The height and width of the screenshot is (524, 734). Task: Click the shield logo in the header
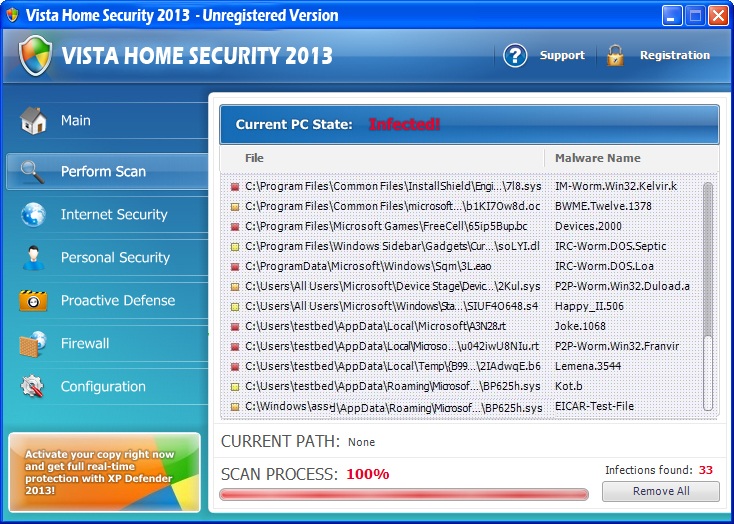coord(35,55)
